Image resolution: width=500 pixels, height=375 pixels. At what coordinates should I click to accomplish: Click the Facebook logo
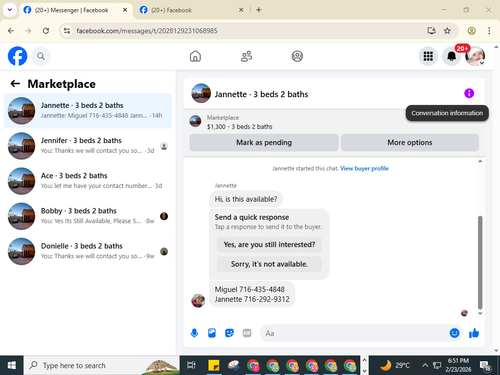(17, 56)
